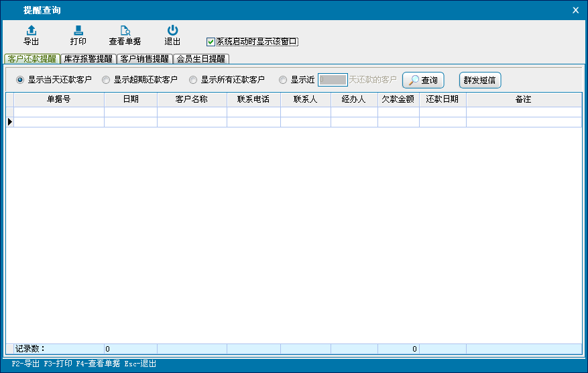Switch to 客户销售提醒 tab
588x373 pixels.
click(x=145, y=59)
